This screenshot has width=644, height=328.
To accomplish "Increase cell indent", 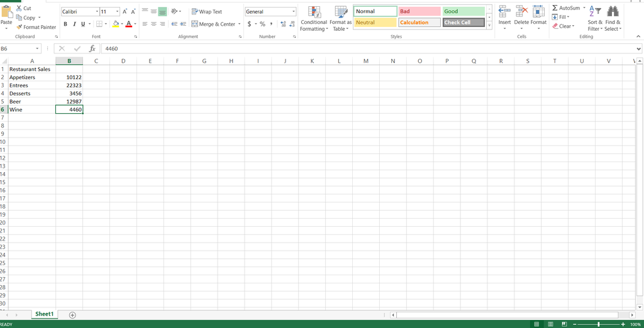I will click(183, 25).
